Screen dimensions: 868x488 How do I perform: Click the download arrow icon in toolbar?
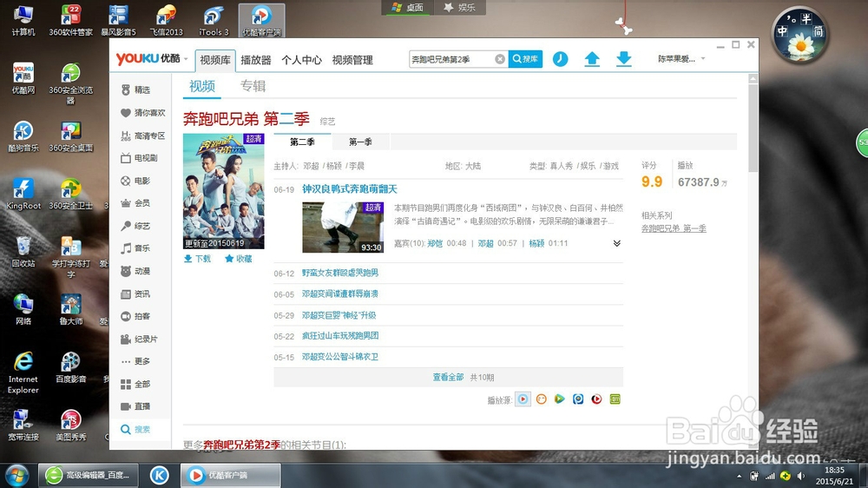point(624,59)
